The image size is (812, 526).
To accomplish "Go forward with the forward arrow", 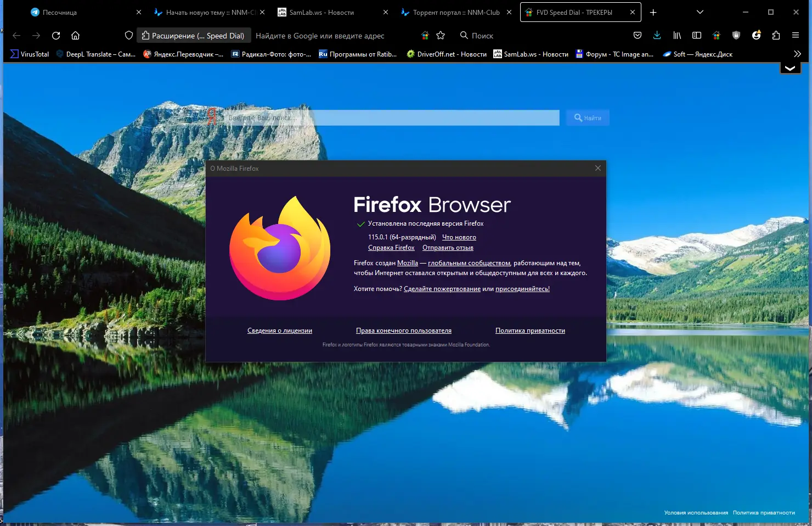I will pos(36,36).
